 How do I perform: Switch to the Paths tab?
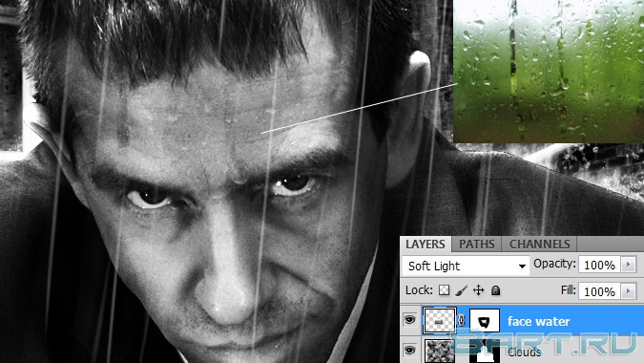tap(476, 245)
